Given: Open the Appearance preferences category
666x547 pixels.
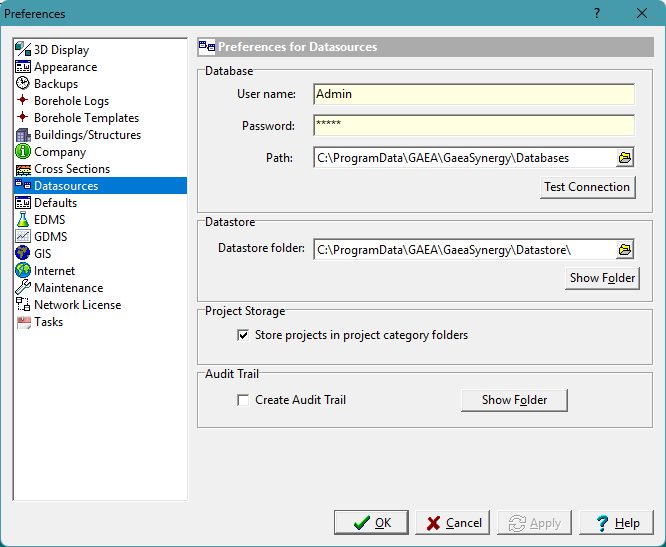Looking at the screenshot, I should coord(65,67).
